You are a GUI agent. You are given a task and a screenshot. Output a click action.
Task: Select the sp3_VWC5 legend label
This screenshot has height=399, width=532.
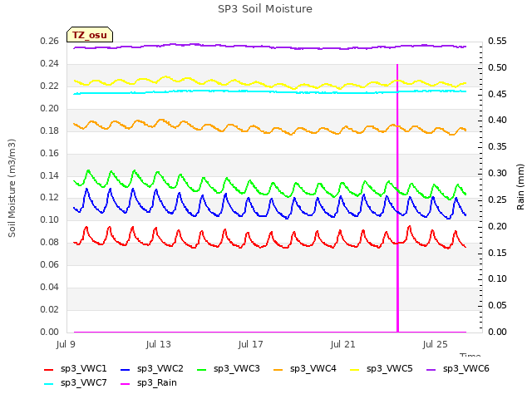pos(390,369)
